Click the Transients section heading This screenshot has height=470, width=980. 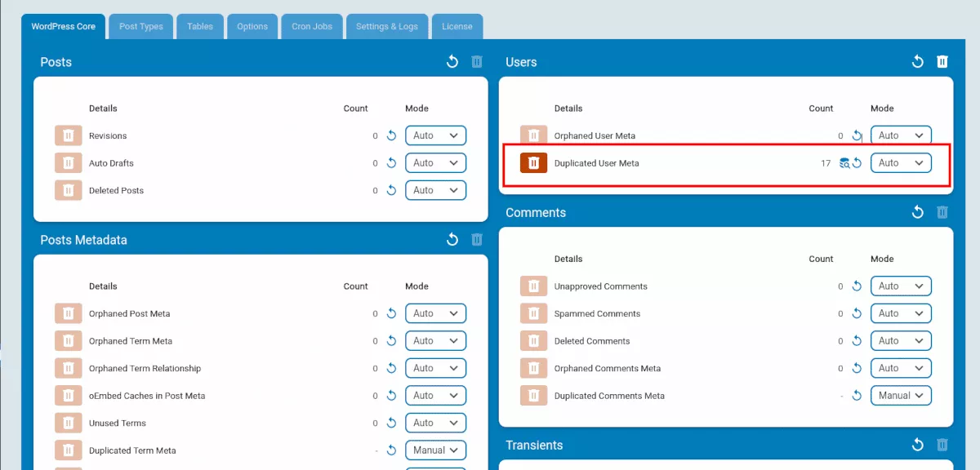click(x=534, y=445)
